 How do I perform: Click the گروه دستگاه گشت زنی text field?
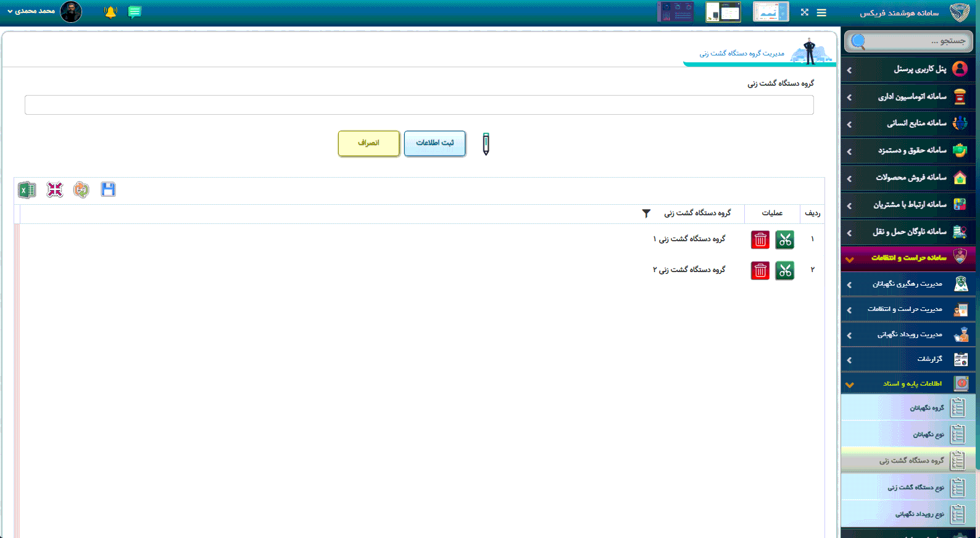[419, 105]
